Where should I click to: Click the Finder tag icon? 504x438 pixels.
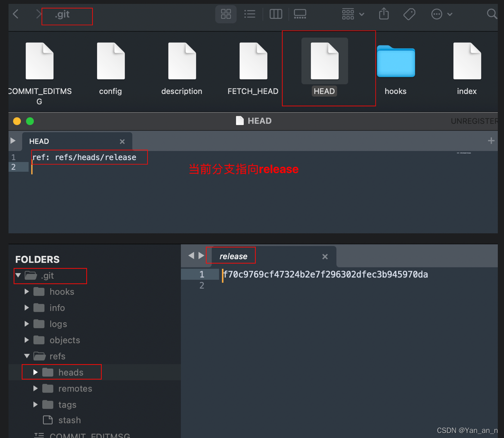point(409,14)
